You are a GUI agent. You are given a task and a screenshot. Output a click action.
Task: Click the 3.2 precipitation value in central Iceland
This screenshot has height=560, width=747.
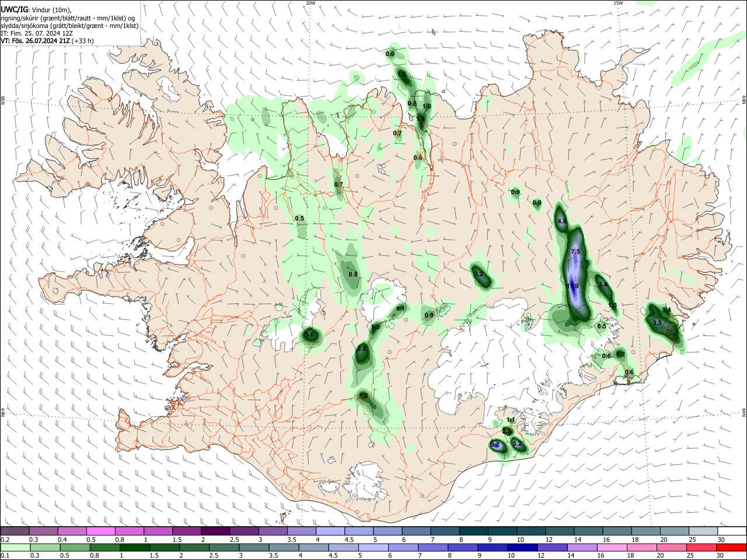tap(479, 274)
